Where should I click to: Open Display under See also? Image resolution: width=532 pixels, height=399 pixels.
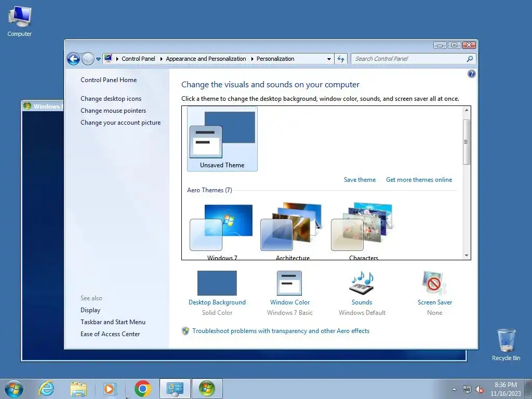point(90,310)
